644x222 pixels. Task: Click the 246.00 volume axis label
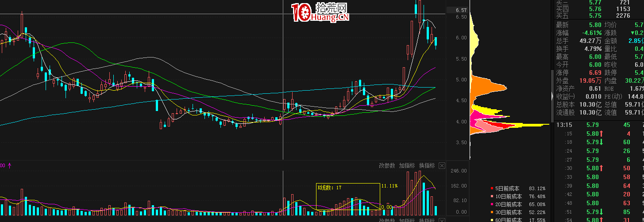pos(458,171)
